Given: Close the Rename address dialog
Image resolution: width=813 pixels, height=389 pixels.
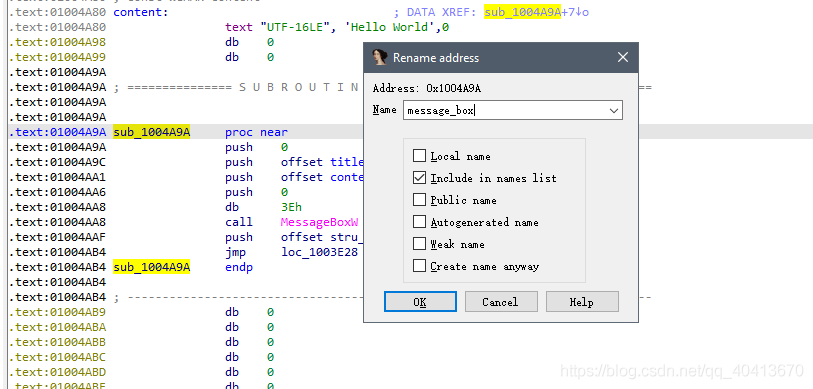Looking at the screenshot, I should (x=623, y=58).
